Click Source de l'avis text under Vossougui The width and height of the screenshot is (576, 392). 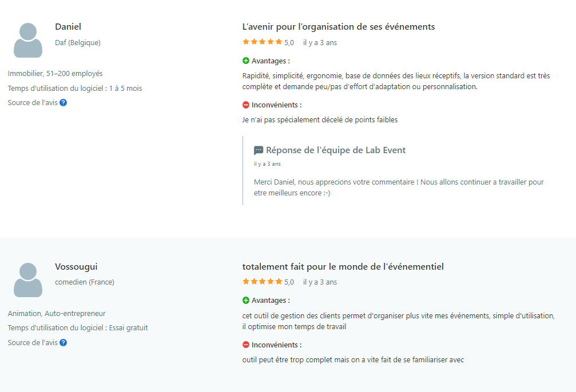tap(33, 342)
